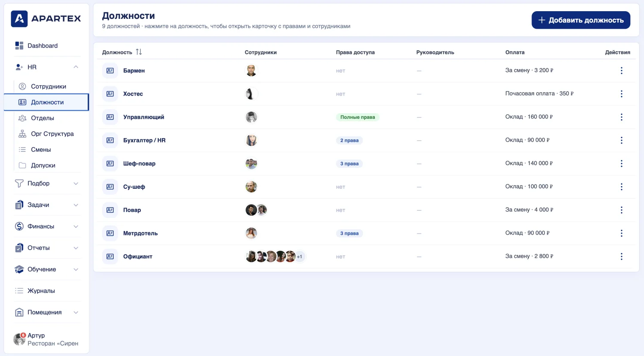Collapse the HR section chevron

76,67
